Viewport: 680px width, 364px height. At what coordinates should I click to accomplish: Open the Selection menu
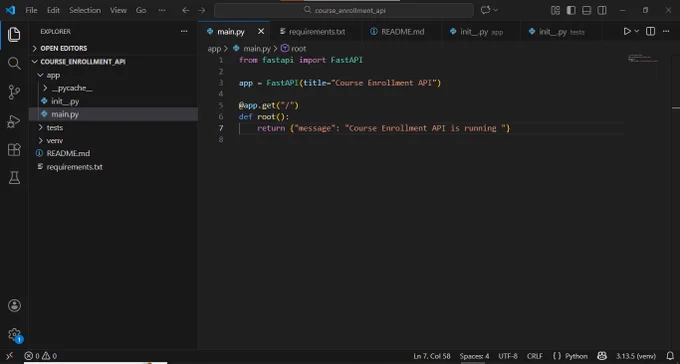click(x=85, y=10)
